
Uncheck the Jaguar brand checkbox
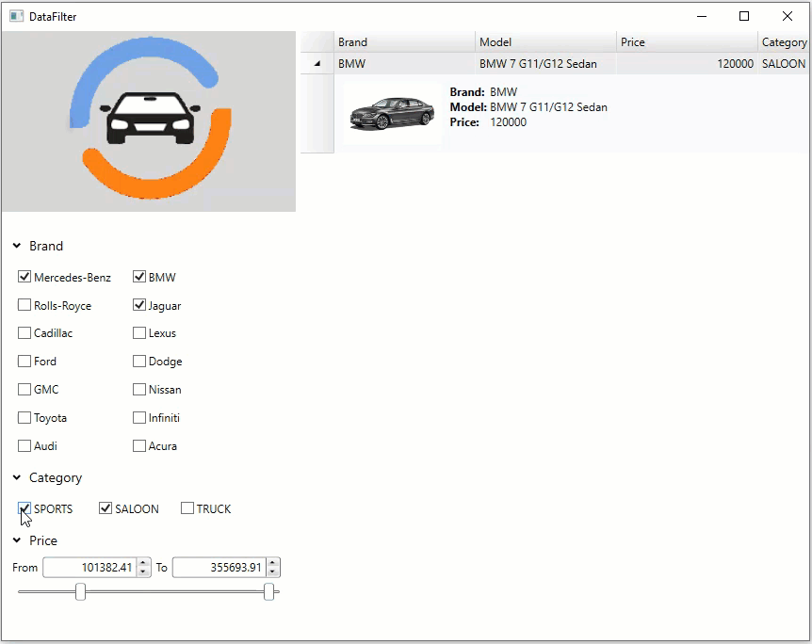point(139,305)
